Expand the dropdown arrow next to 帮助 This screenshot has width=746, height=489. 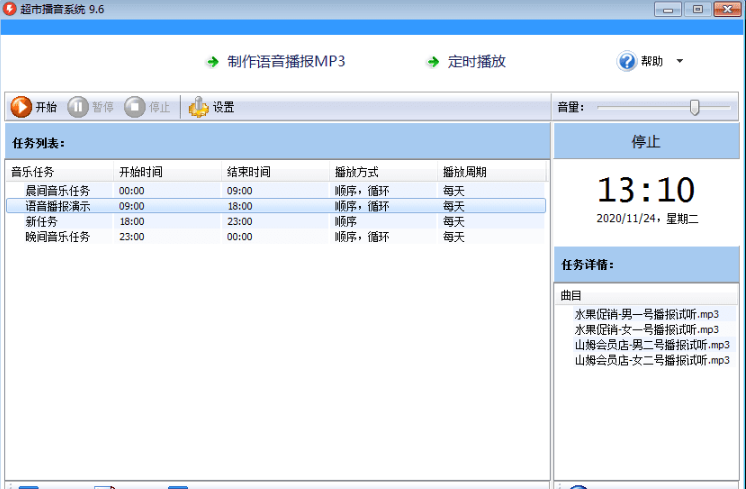coord(680,62)
